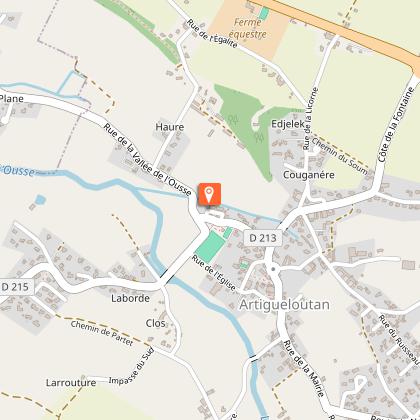This screenshot has height=420, width=420.
Task: Click the Chemin de Partet path label
Action: (102, 333)
